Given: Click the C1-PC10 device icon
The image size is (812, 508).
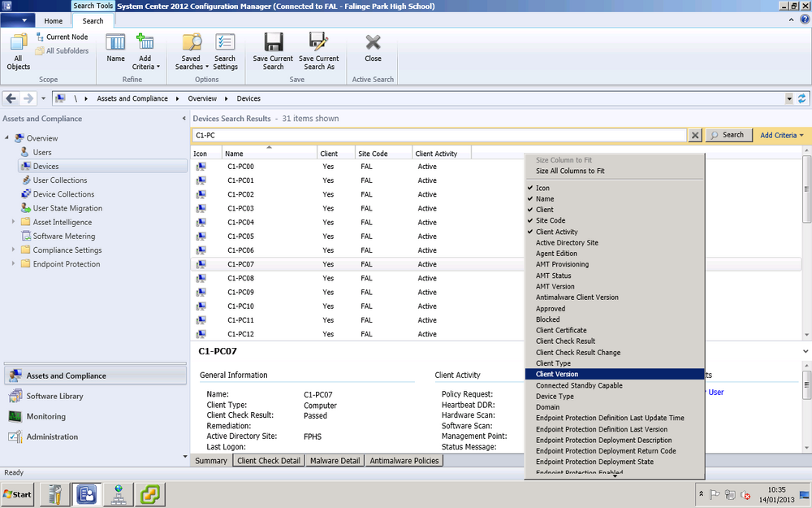Looking at the screenshot, I should click(201, 306).
